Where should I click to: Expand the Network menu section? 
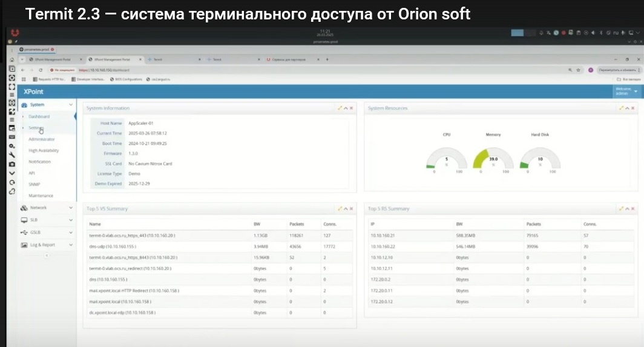click(x=71, y=208)
